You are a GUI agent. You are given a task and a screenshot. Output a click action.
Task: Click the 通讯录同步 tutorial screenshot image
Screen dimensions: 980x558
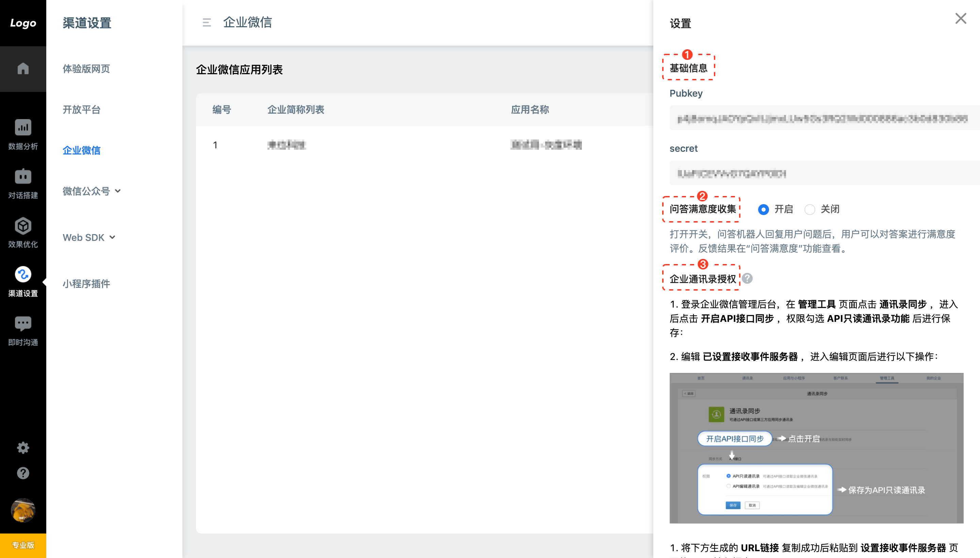(816, 448)
